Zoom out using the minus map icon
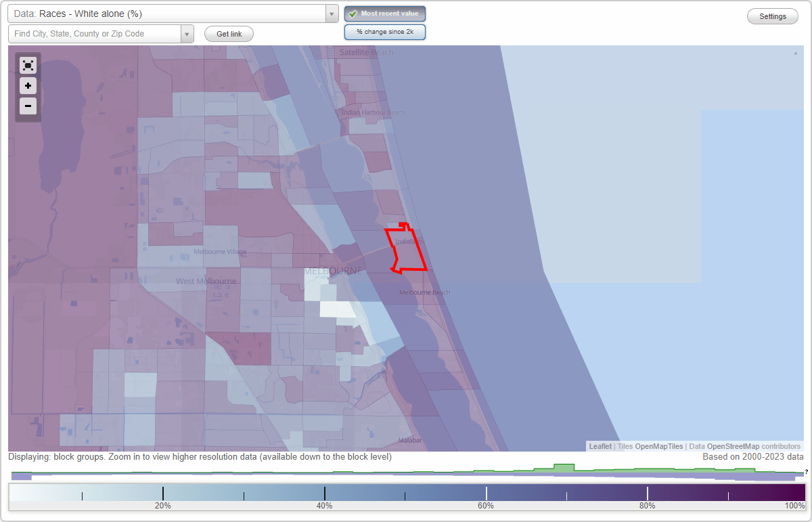Screen dimensions: 812x522 pos(28,106)
